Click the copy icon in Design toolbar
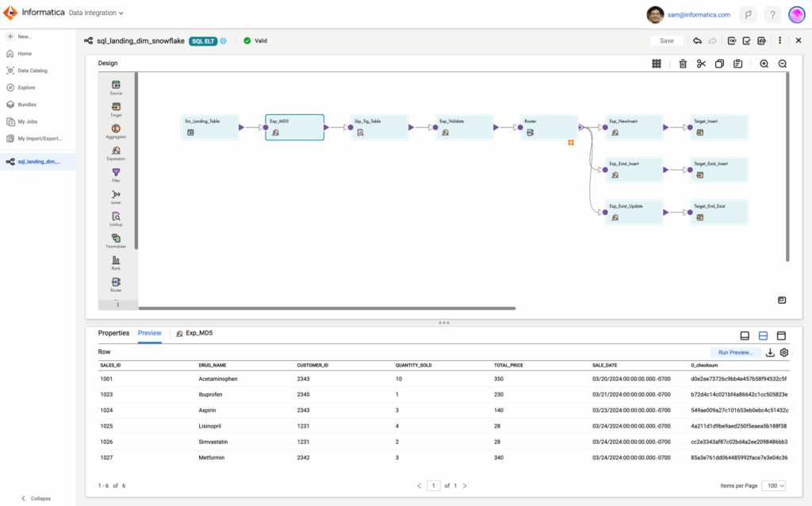This screenshot has height=506, width=812. tap(719, 63)
